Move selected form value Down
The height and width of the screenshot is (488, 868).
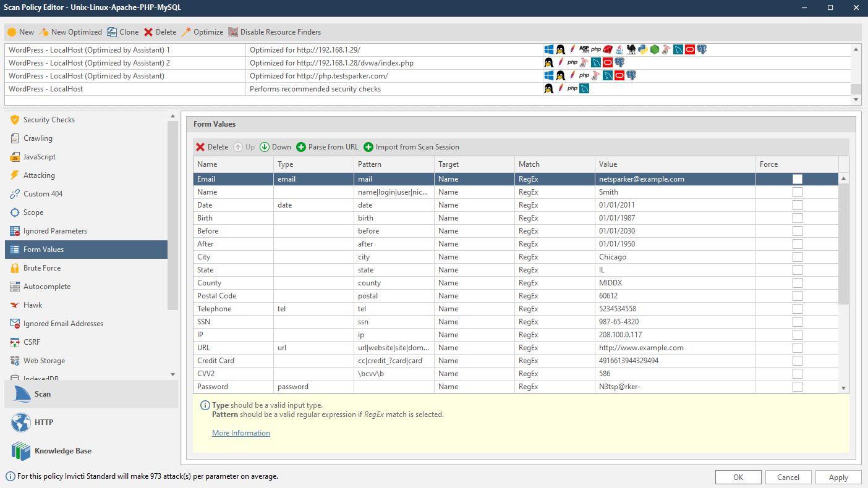[x=275, y=147]
